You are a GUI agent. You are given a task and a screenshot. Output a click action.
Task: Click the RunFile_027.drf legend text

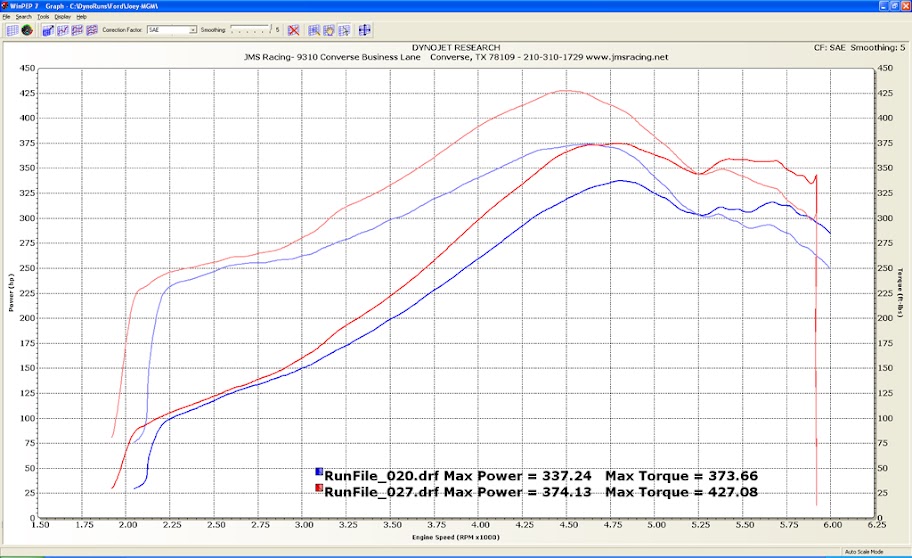[x=382, y=492]
